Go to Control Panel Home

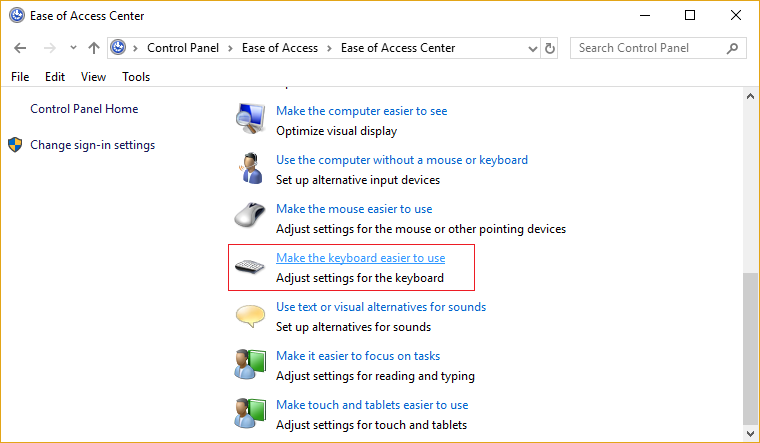(84, 109)
